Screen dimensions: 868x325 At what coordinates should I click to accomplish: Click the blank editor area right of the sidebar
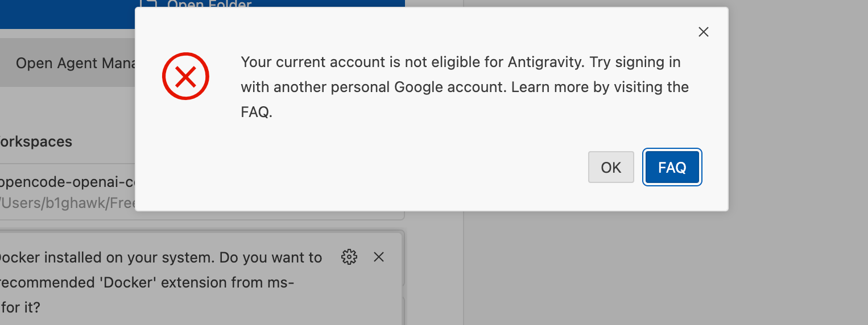[666, 267]
